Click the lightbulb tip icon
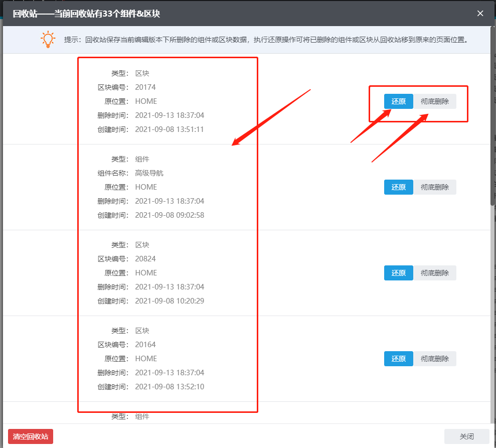Viewport: 496px width, 448px height. [x=48, y=39]
